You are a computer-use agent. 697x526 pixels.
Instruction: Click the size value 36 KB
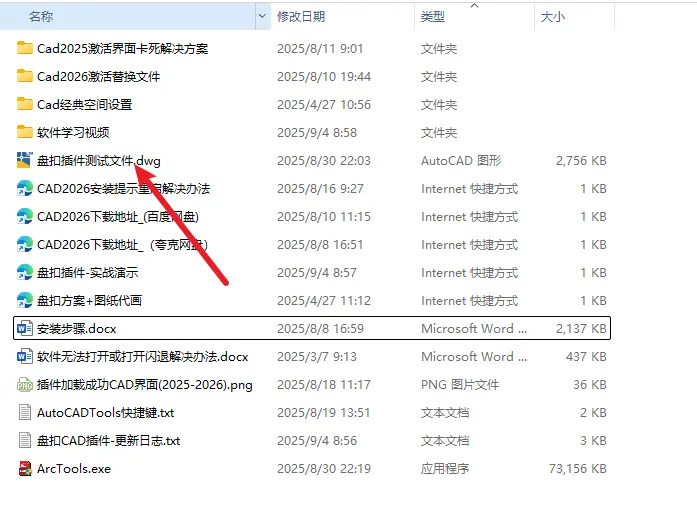coord(590,385)
